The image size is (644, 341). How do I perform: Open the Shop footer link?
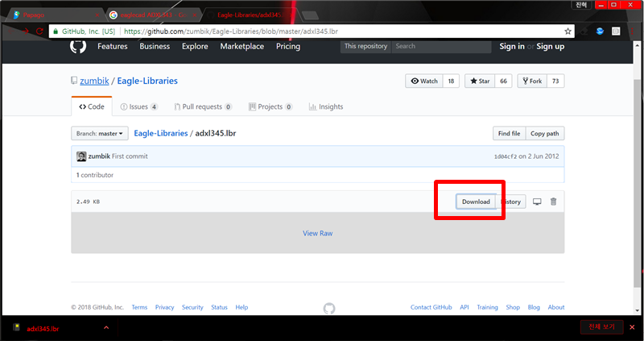pyautogui.click(x=513, y=307)
